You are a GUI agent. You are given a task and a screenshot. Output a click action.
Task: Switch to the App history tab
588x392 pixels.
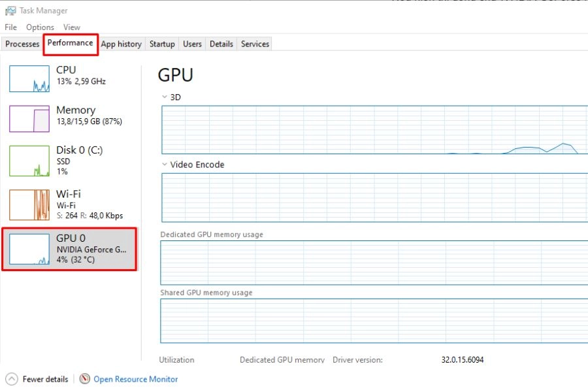coord(121,44)
